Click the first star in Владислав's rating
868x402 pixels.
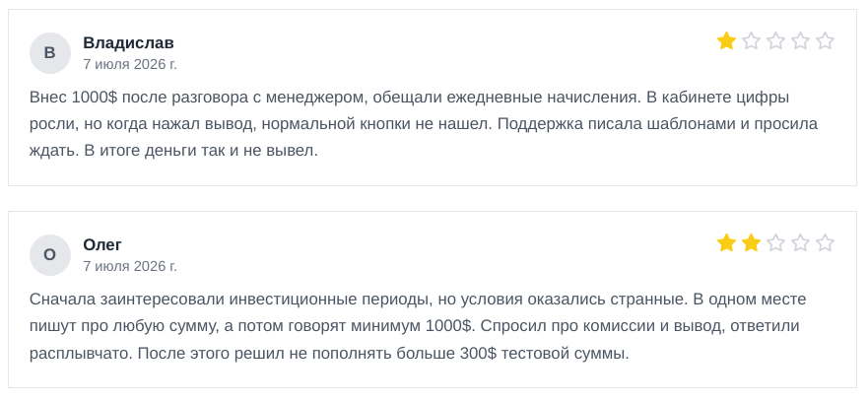[x=726, y=41]
